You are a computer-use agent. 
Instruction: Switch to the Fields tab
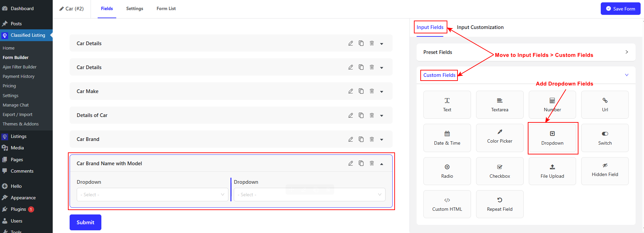107,9
